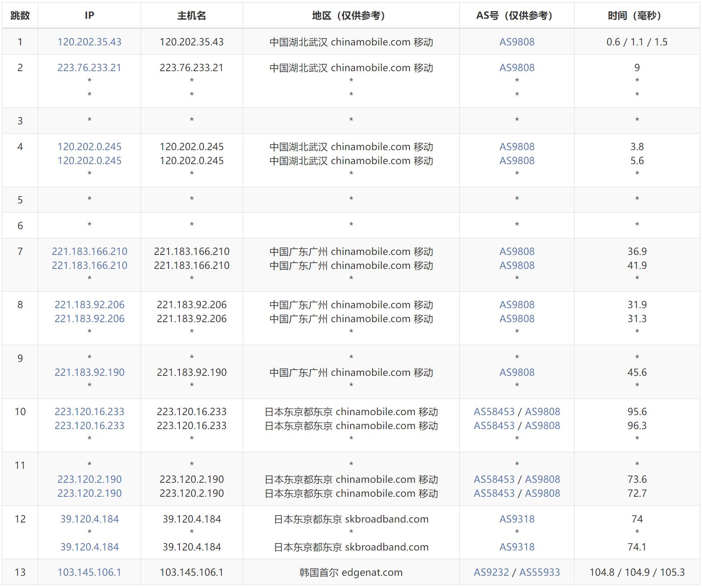Click the time value 45.6 in hop 9
This screenshot has height=588, width=702.
(x=637, y=372)
